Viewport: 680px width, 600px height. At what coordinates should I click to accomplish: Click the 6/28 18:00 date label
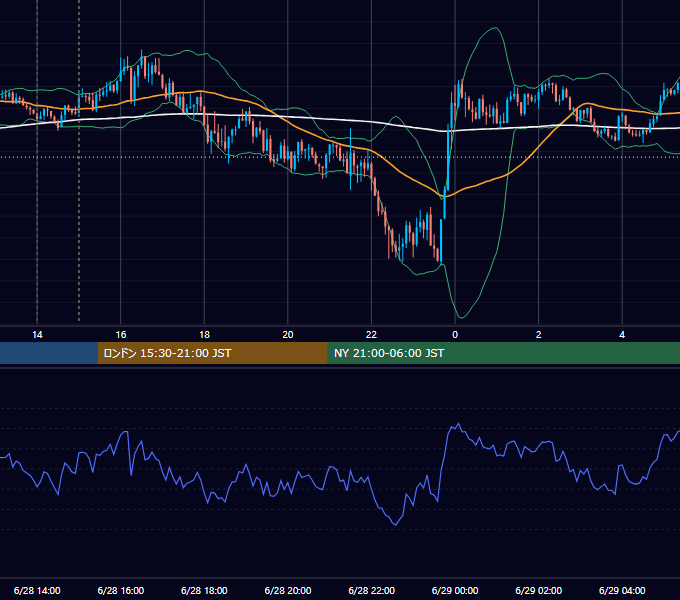[x=204, y=590]
